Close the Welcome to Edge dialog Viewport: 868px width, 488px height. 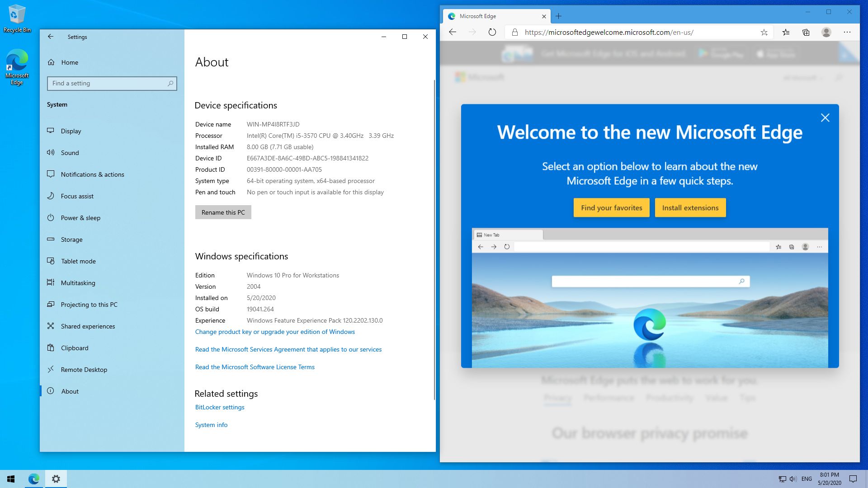click(825, 117)
